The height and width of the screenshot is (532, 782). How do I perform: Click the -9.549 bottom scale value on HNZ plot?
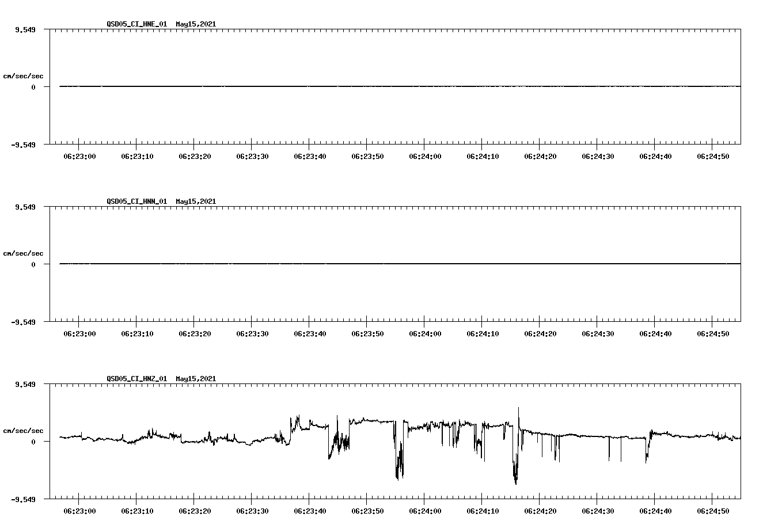24,500
